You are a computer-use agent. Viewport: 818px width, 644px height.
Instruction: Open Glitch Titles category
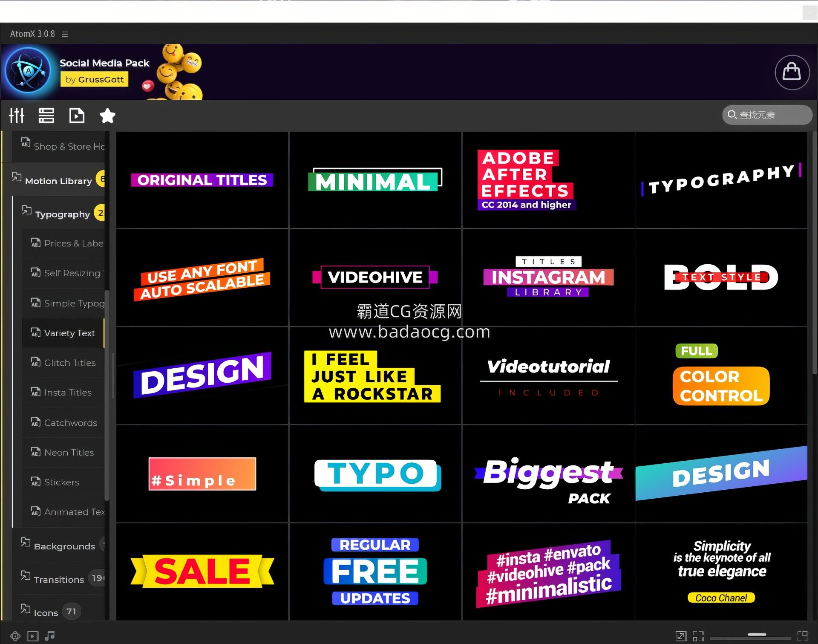tap(63, 363)
